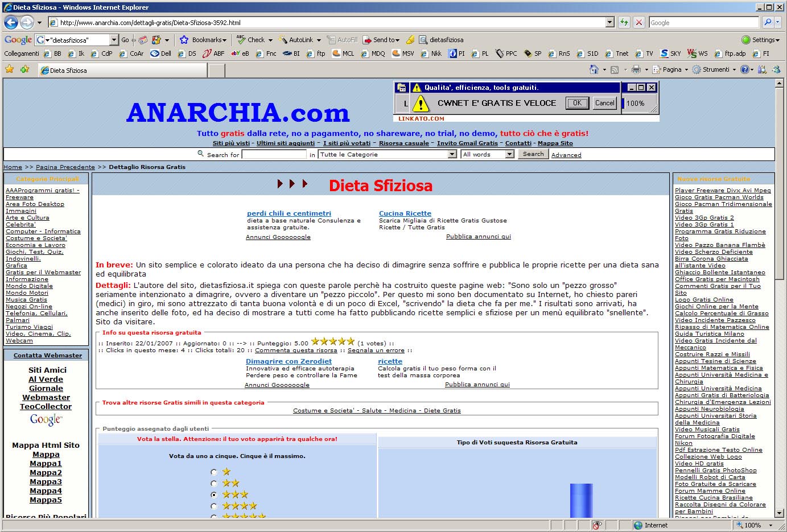Open Mappa Sito link in header

click(x=555, y=143)
